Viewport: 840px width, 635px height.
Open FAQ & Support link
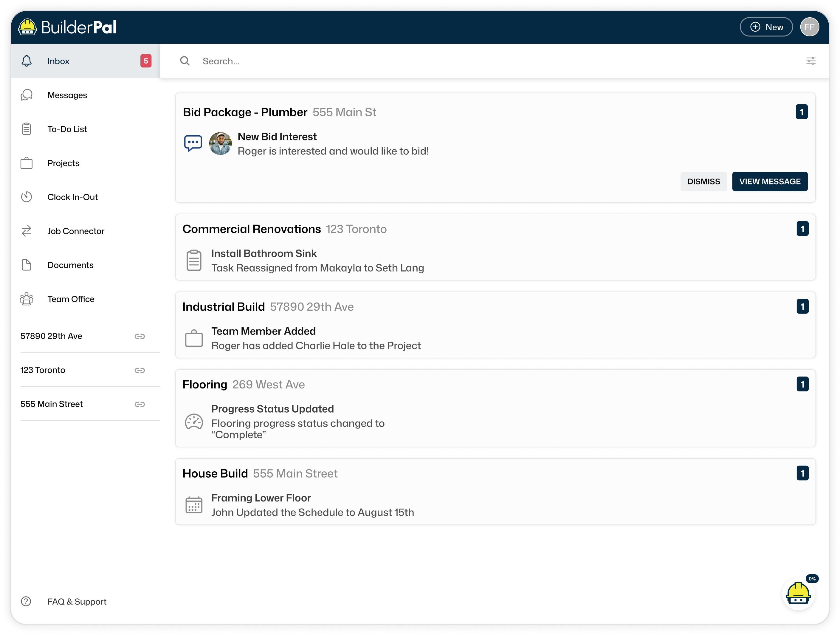point(77,602)
